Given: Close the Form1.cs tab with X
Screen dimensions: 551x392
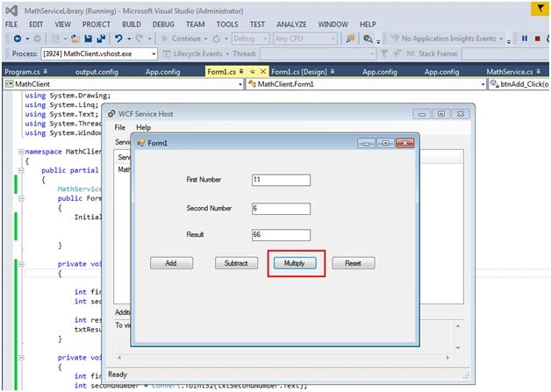Looking at the screenshot, I should click(x=263, y=72).
